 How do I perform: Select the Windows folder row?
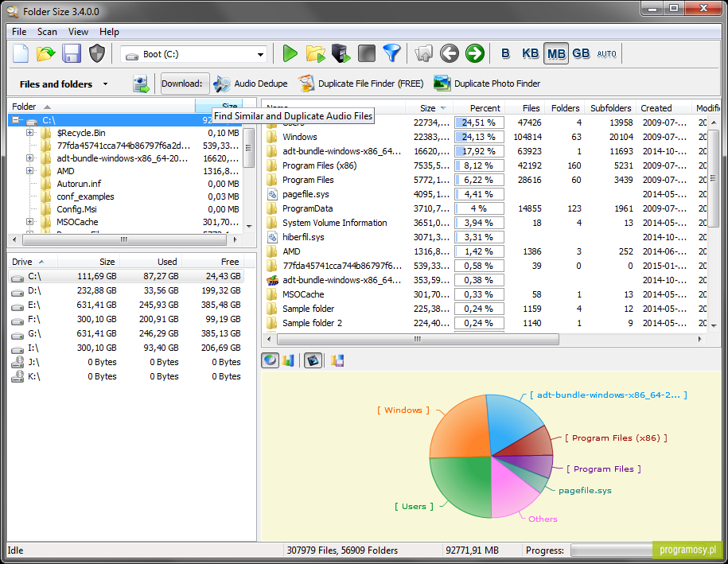(x=485, y=137)
